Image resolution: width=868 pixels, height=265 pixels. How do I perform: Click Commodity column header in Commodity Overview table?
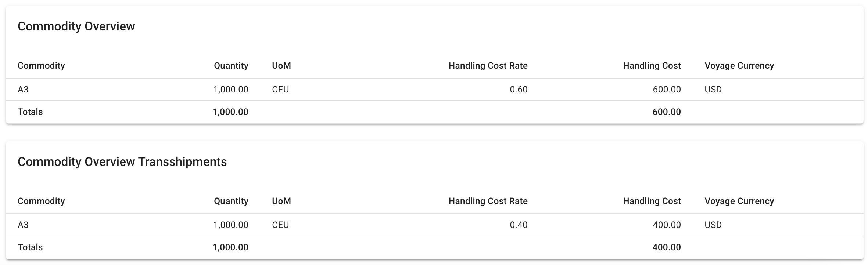point(41,66)
